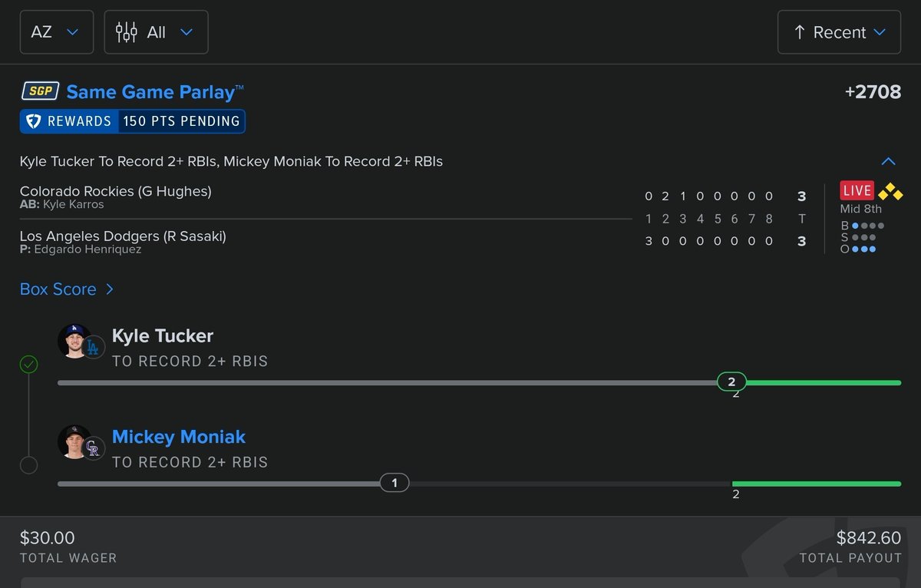This screenshot has height=588, width=921.
Task: Click the green checkmark for Kyle Tucker leg
Action: coord(28,364)
